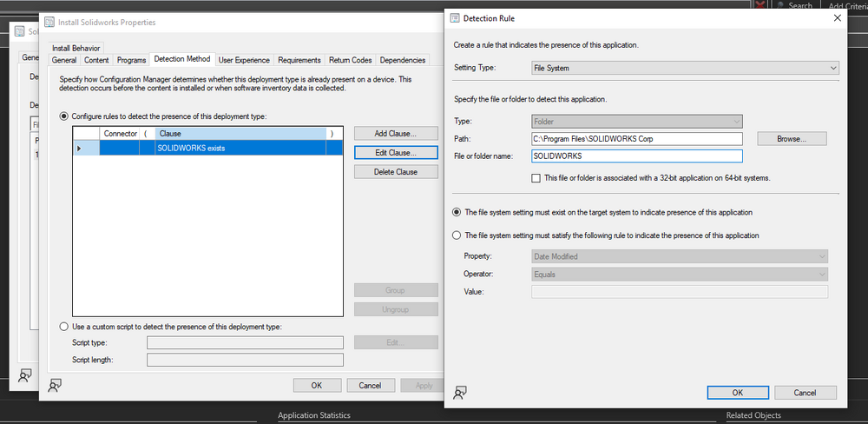Close the Detection Rule dialog
The height and width of the screenshot is (424, 868).
(837, 18)
